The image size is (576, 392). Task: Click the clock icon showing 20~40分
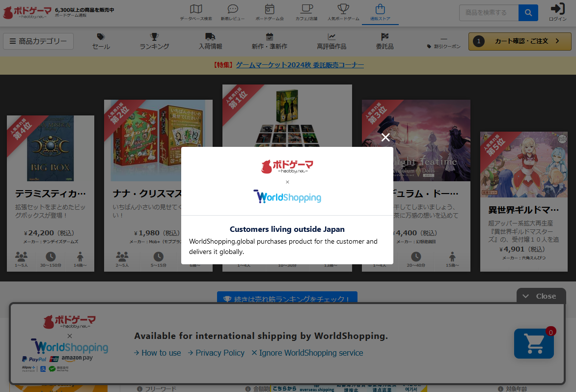click(416, 256)
